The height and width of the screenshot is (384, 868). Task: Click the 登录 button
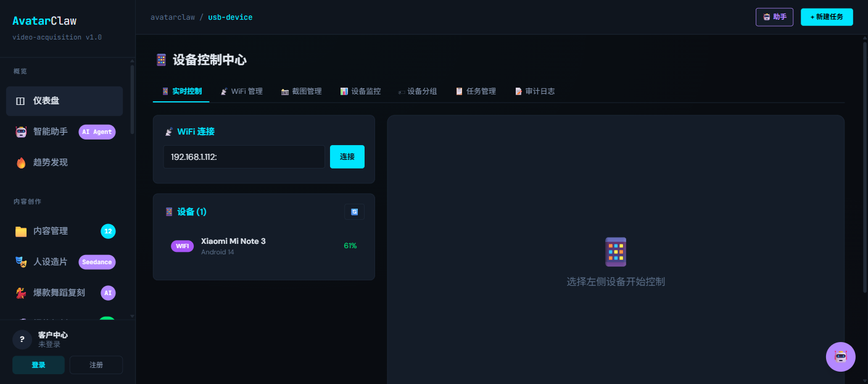[x=38, y=365]
